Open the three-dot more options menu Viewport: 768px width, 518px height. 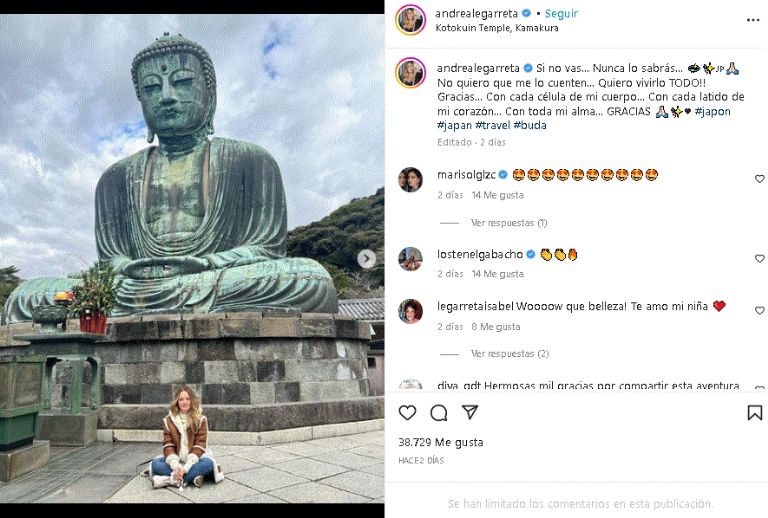753,19
